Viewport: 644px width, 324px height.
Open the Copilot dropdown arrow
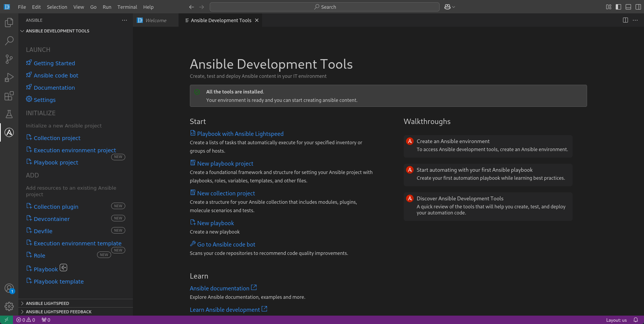click(454, 7)
